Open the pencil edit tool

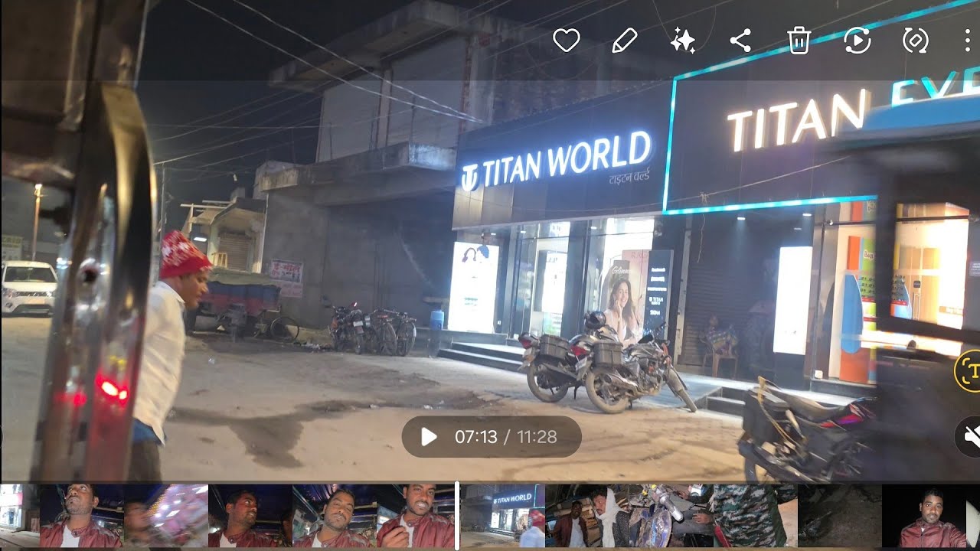click(x=625, y=40)
